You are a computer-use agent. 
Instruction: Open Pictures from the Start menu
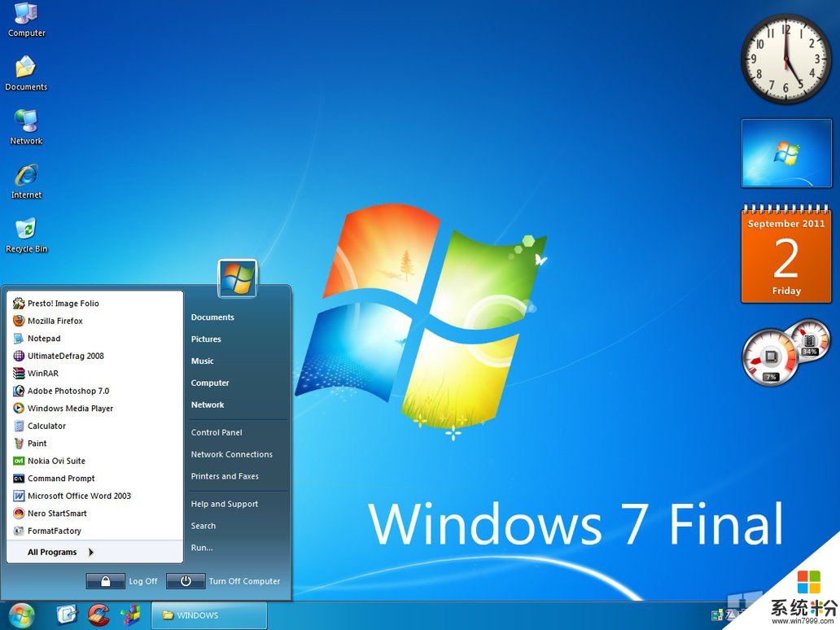[206, 339]
